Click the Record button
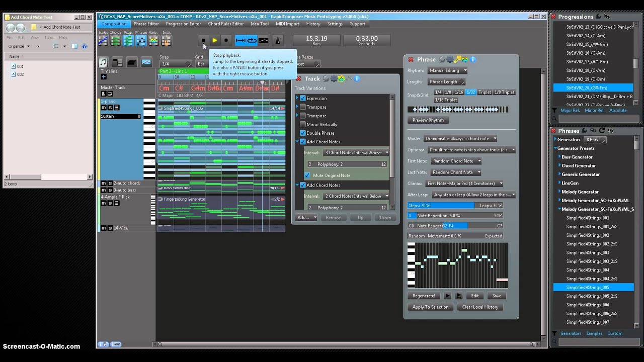The image size is (644, 362). [226, 40]
